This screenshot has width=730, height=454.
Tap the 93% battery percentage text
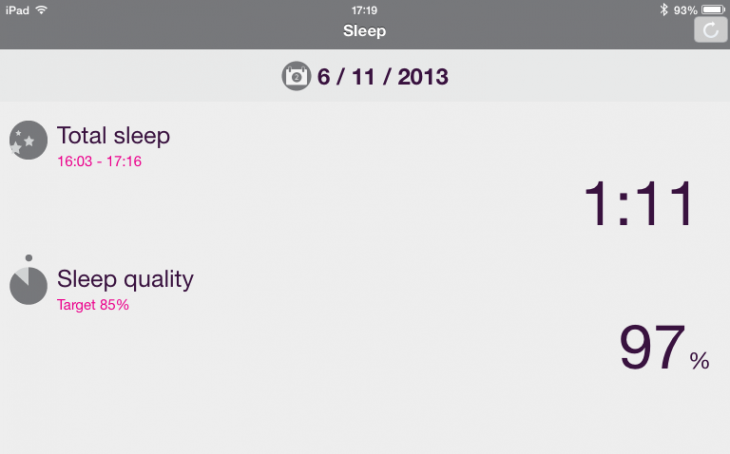click(x=685, y=9)
